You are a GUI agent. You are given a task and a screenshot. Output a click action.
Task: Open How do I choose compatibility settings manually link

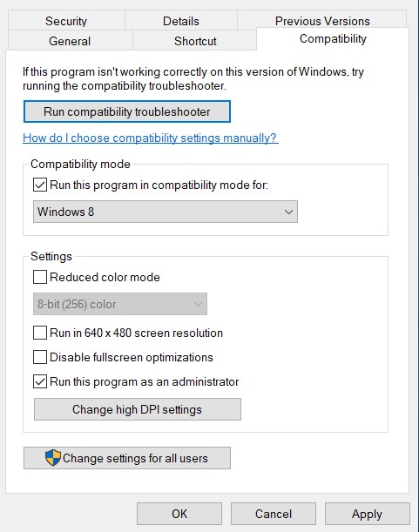click(x=151, y=138)
